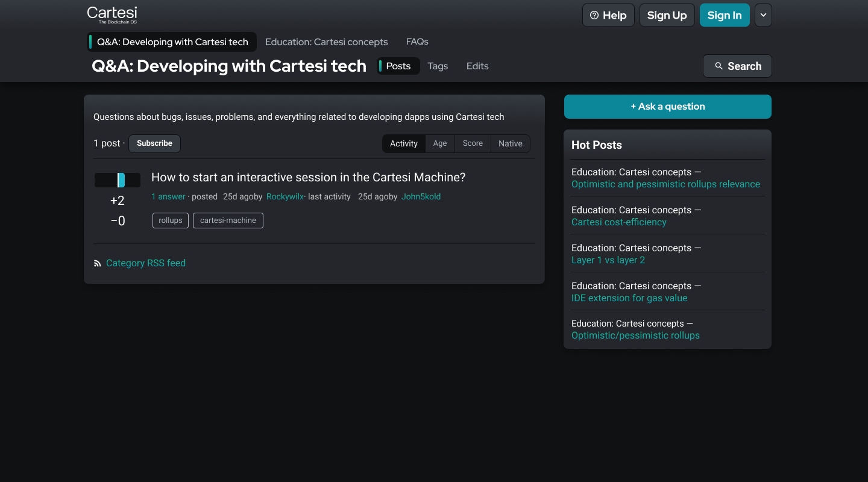Go to Education: Cartesi concepts category
The width and height of the screenshot is (868, 482).
(x=326, y=42)
